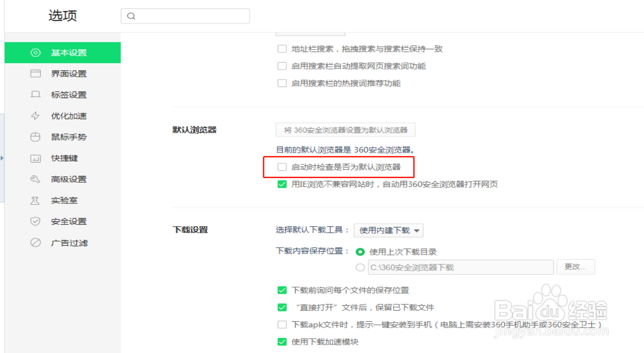
Task: Click the magnifier icon in search box
Action: pyautogui.click(x=131, y=16)
